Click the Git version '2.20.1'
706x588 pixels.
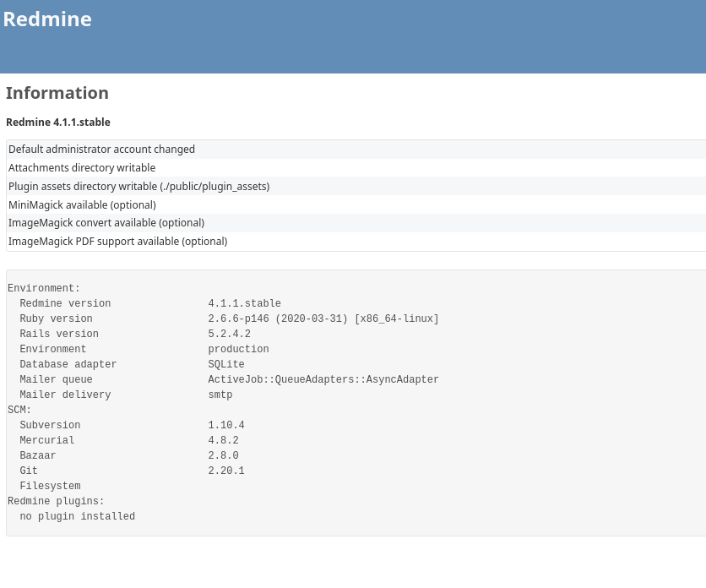(x=226, y=471)
